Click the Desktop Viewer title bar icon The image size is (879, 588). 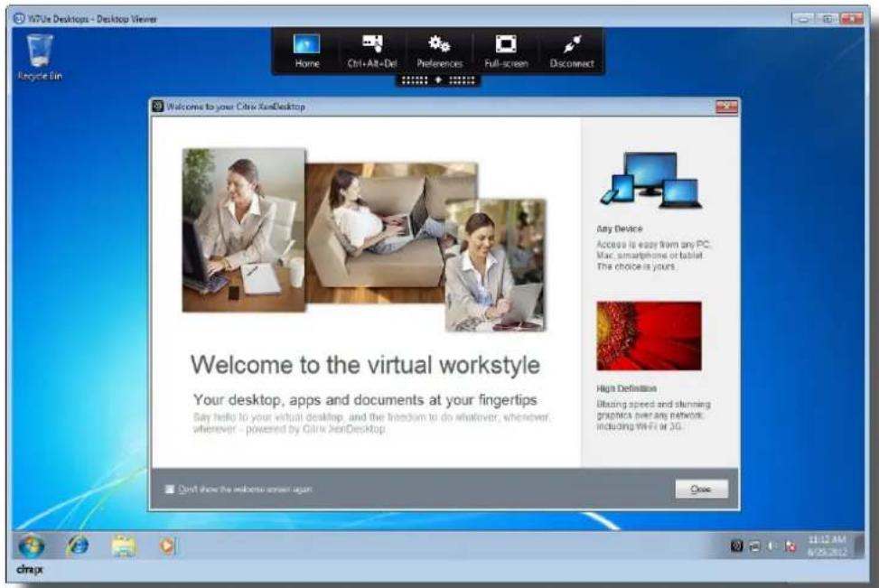[x=19, y=18]
